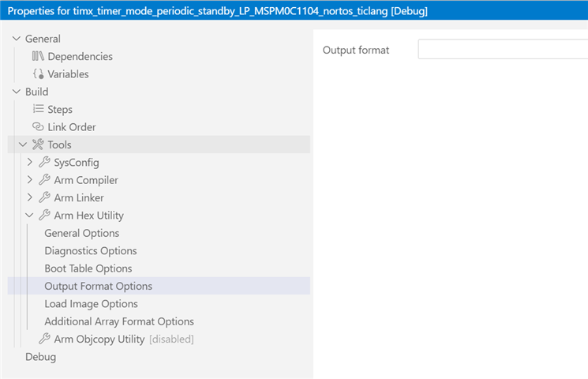Click the Output format input field
This screenshot has width=588, height=379.
pyautogui.click(x=503, y=49)
